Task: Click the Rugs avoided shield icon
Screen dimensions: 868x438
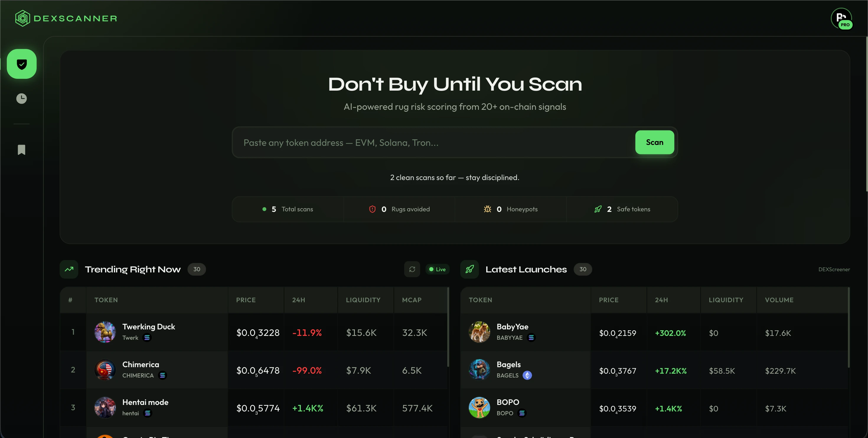Action: tap(372, 209)
